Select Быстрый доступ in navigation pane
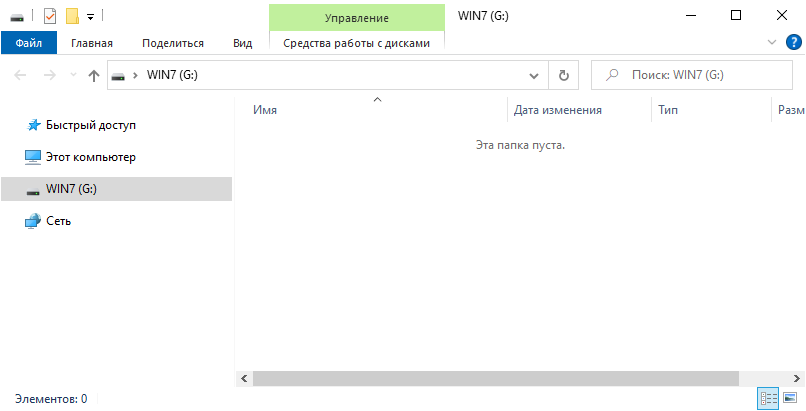Image resolution: width=806 pixels, height=411 pixels. 91,125
